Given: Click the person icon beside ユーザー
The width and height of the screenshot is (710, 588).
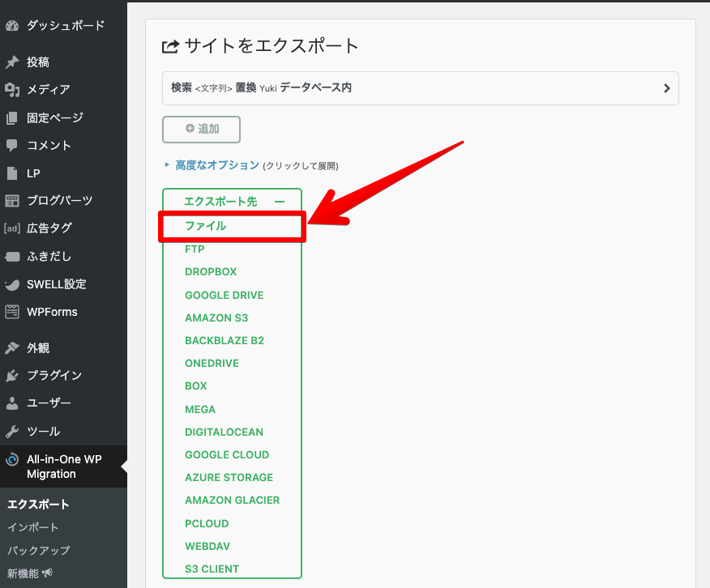Looking at the screenshot, I should (12, 403).
